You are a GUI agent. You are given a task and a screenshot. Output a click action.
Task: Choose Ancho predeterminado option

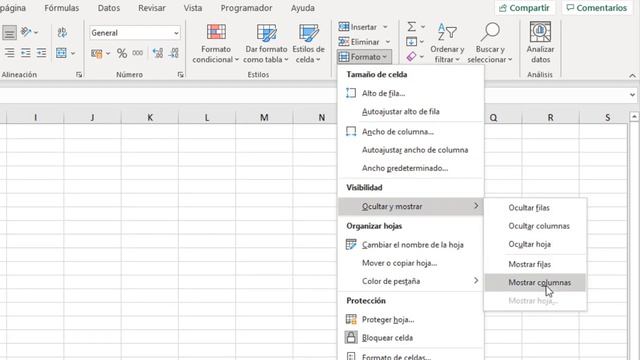tap(411, 168)
